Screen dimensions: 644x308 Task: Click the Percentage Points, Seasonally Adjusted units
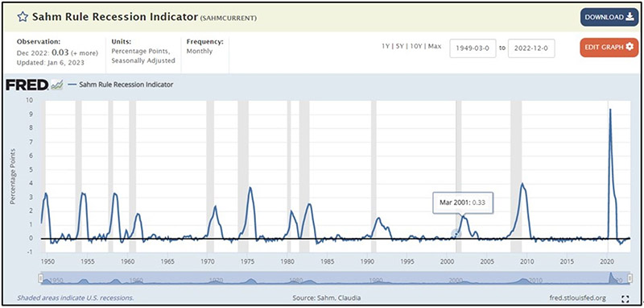(143, 56)
